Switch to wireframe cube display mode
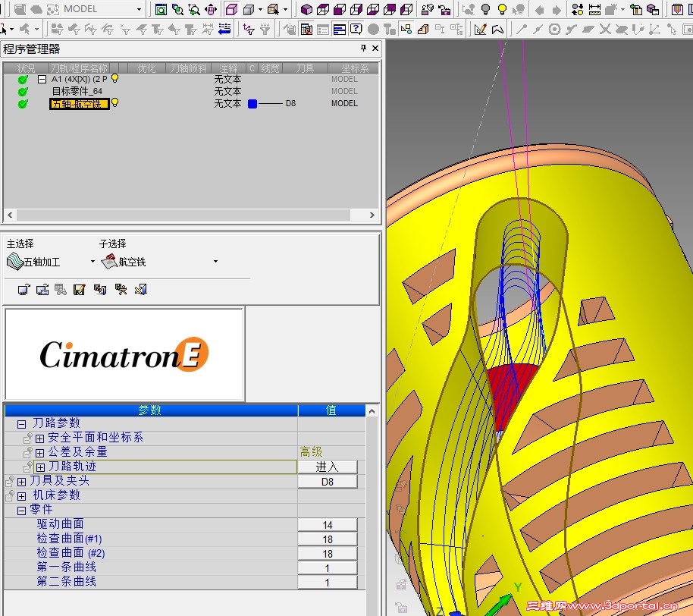This screenshot has width=693, height=616. tap(231, 9)
